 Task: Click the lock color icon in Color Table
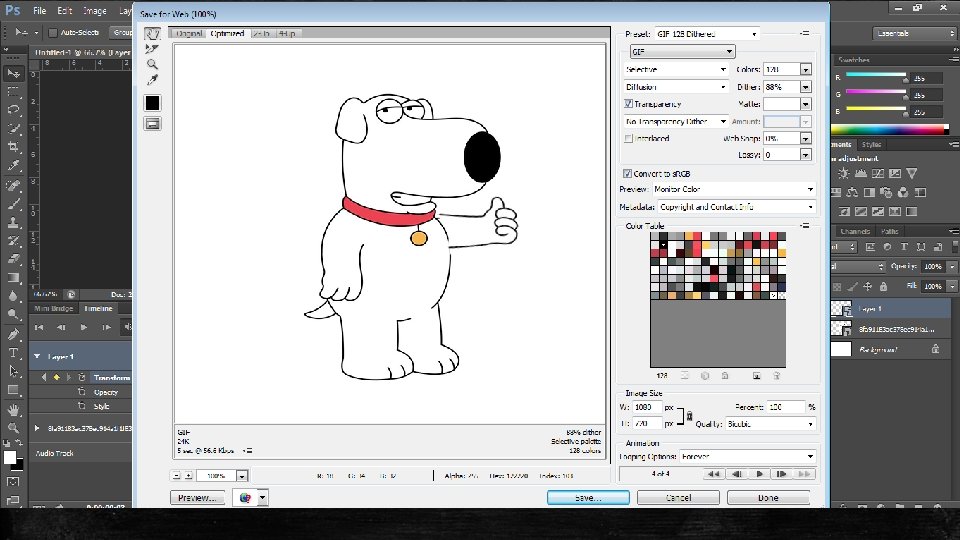point(725,375)
